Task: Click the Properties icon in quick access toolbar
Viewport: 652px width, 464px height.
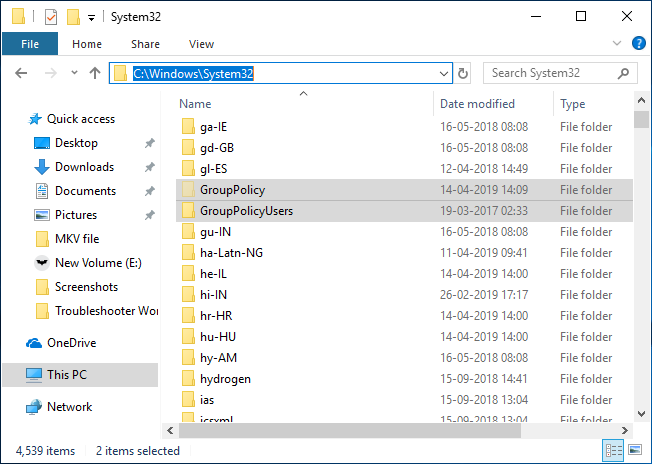Action: point(51,17)
